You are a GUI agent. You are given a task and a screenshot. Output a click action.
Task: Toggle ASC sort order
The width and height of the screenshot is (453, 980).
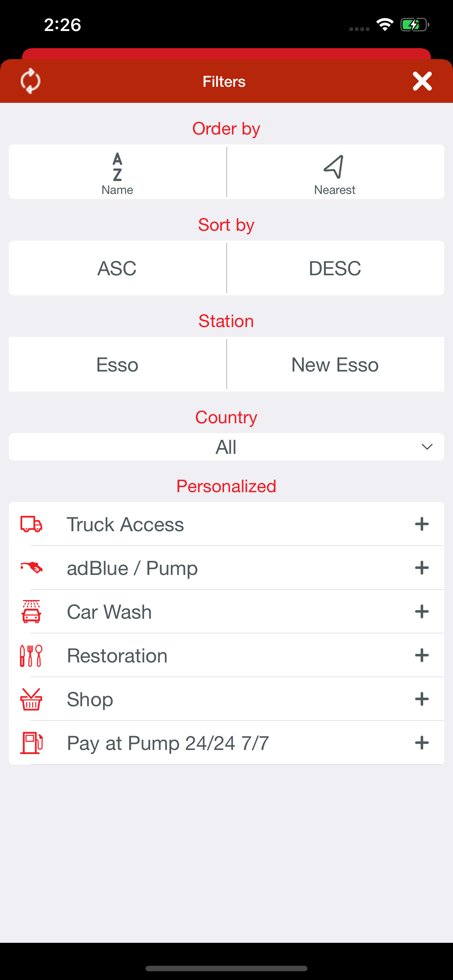[x=117, y=268]
